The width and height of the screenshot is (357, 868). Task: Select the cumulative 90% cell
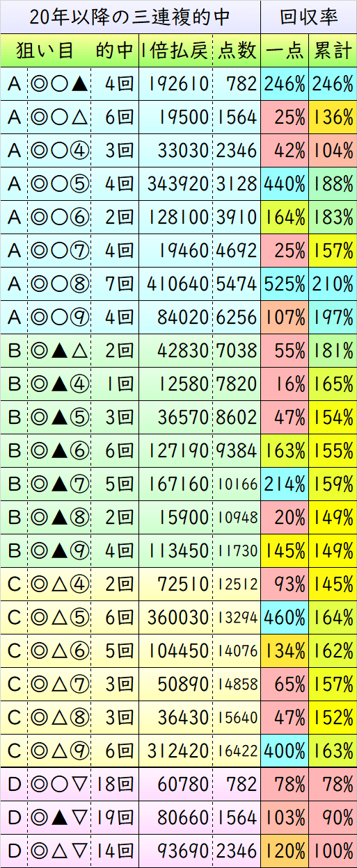[x=333, y=818]
